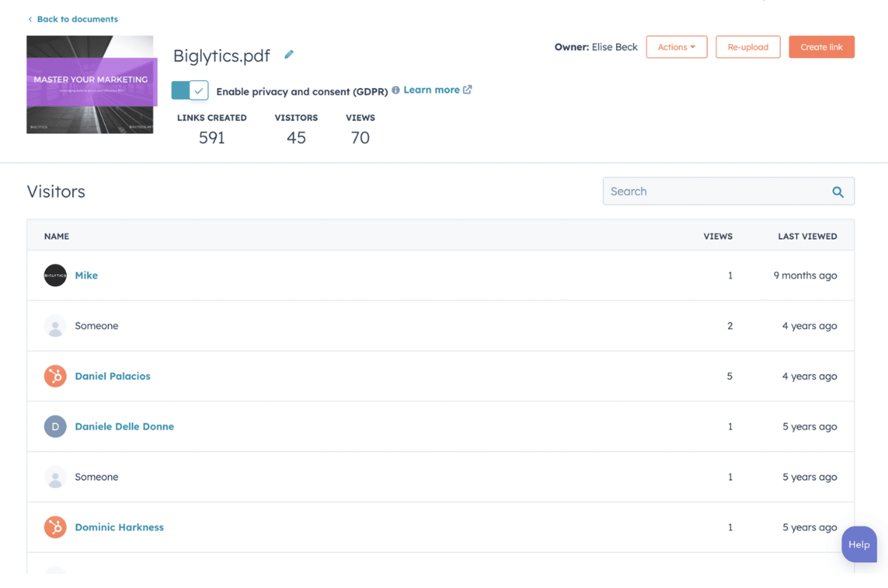Click the Create link button
This screenshot has width=888, height=588.
tap(821, 47)
